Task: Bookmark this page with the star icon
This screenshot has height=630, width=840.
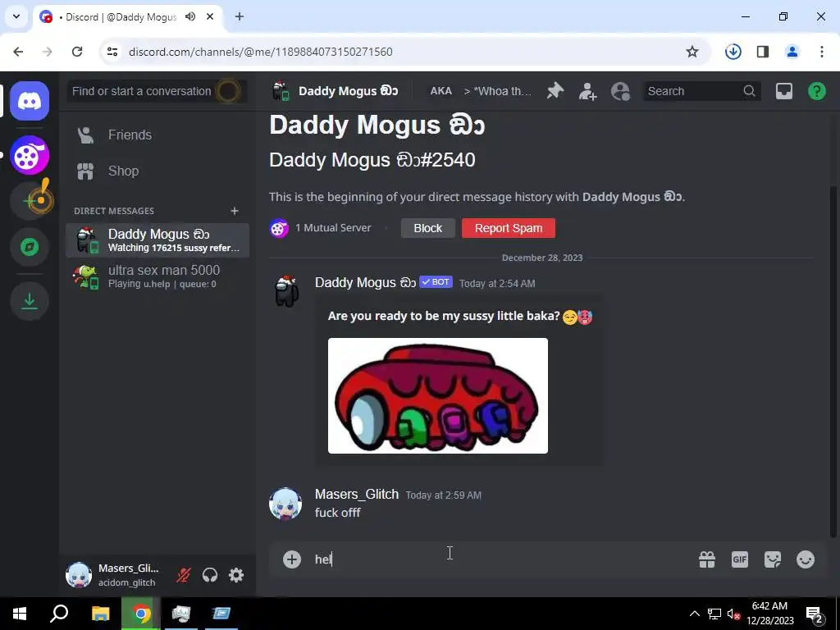Action: pos(692,52)
